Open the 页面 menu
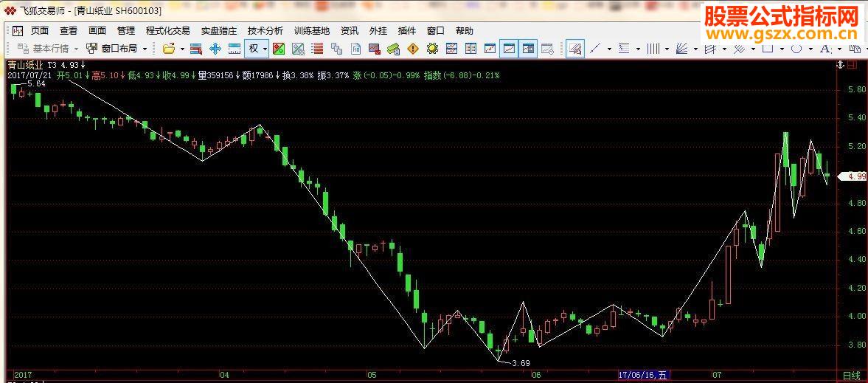Screen dimensions: 868x383 pyautogui.click(x=39, y=31)
